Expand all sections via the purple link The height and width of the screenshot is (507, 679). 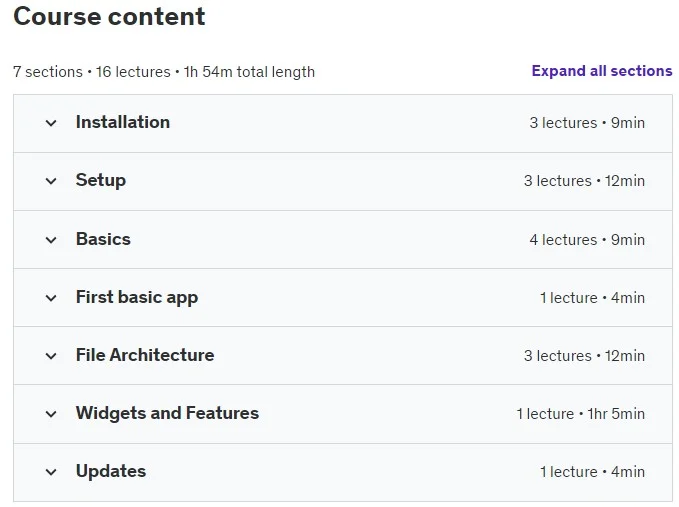pyautogui.click(x=602, y=71)
